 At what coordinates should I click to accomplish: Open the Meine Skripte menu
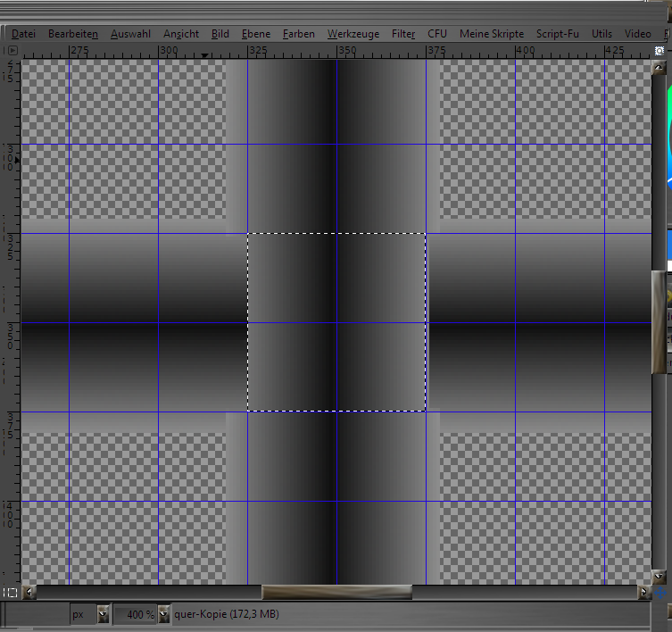(x=492, y=34)
